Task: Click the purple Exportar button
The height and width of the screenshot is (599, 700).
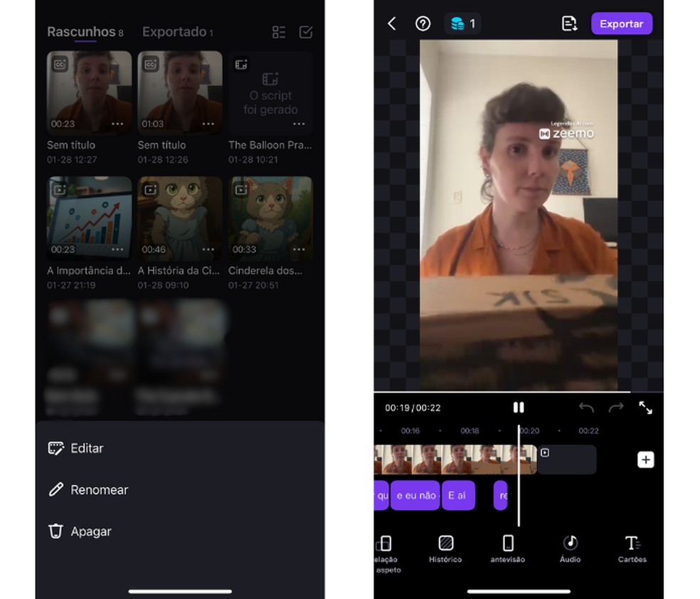Action: [x=622, y=23]
